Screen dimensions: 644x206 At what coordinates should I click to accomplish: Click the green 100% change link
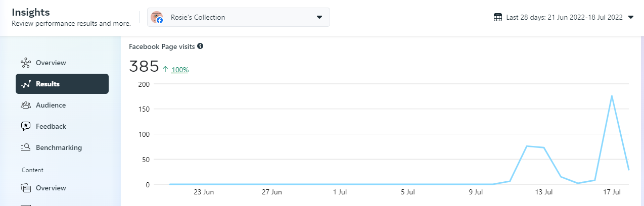pyautogui.click(x=180, y=70)
